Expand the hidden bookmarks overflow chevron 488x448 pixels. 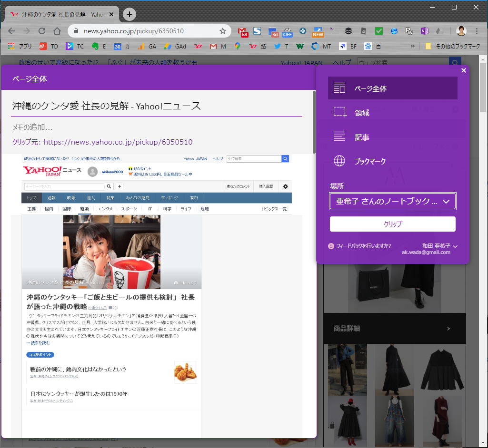412,47
